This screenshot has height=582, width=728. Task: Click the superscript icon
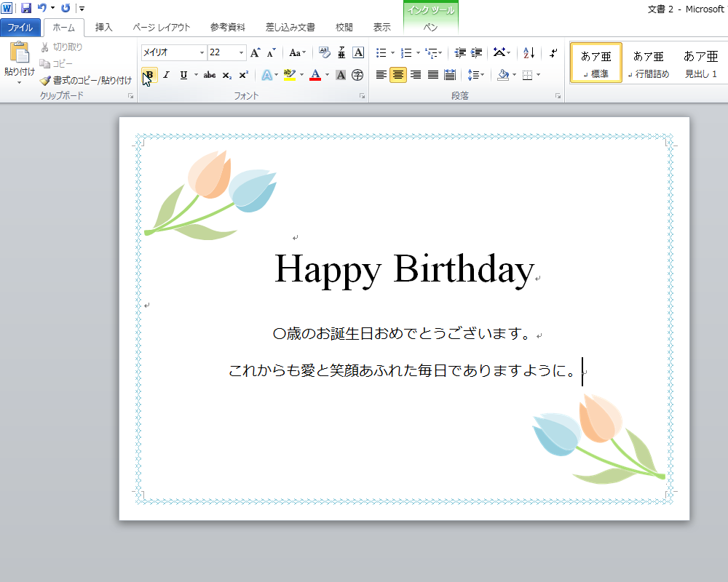click(244, 75)
